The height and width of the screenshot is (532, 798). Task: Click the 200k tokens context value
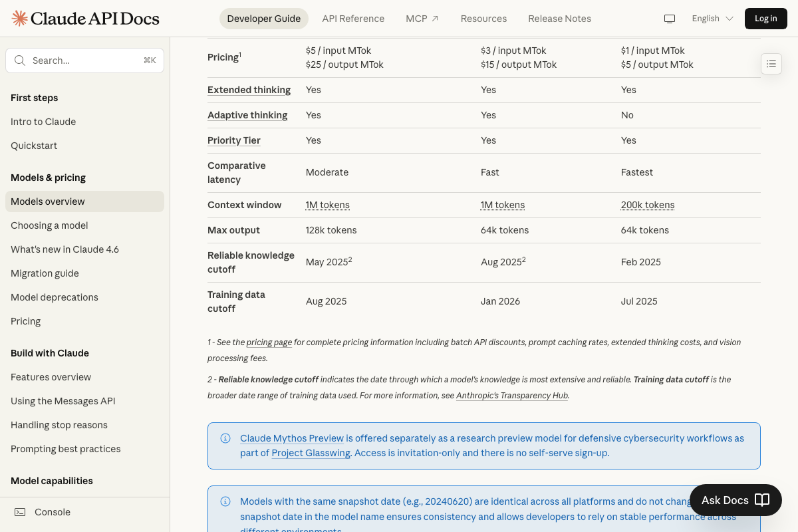click(x=648, y=205)
